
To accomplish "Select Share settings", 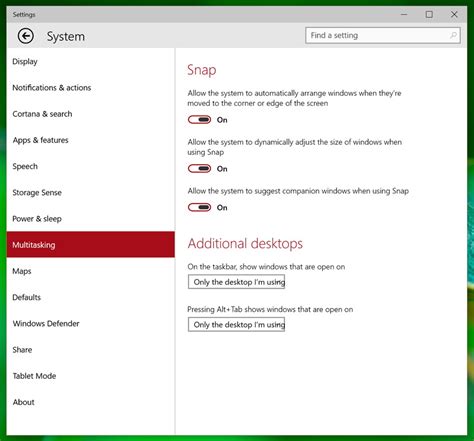I will pyautogui.click(x=90, y=350).
